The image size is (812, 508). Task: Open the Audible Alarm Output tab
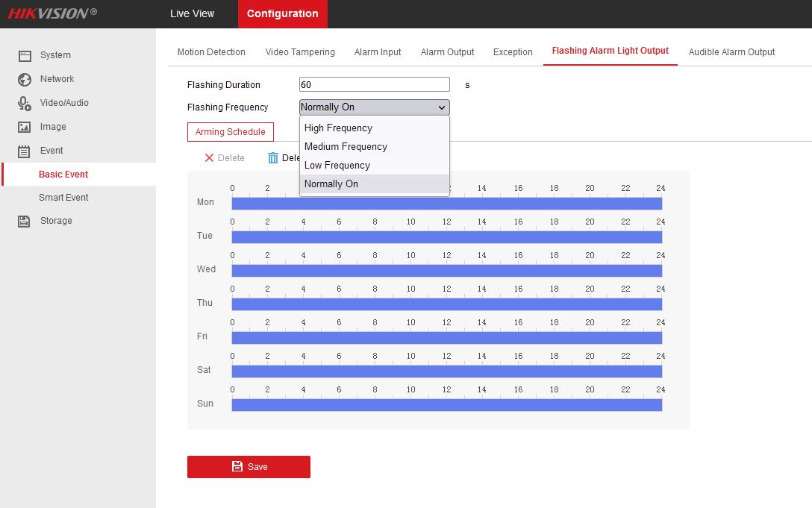point(731,52)
